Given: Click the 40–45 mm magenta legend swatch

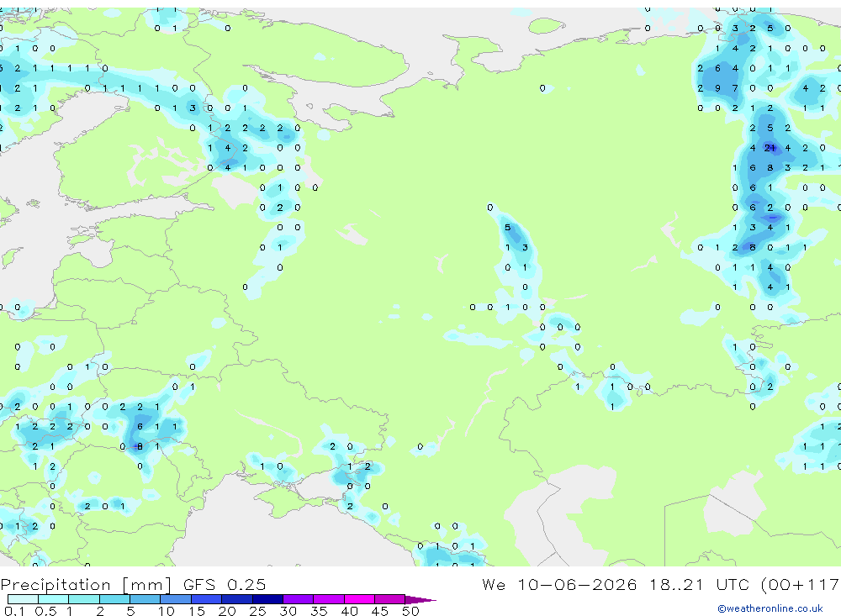Looking at the screenshot, I should tap(359, 599).
